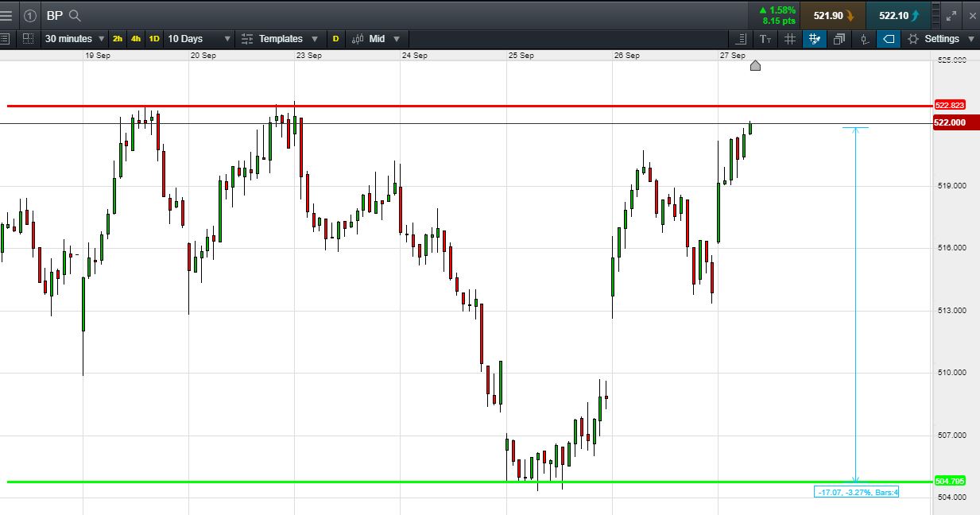Screen dimensions: 980x515
Task: Click the circled number one icon
Action: (29, 15)
